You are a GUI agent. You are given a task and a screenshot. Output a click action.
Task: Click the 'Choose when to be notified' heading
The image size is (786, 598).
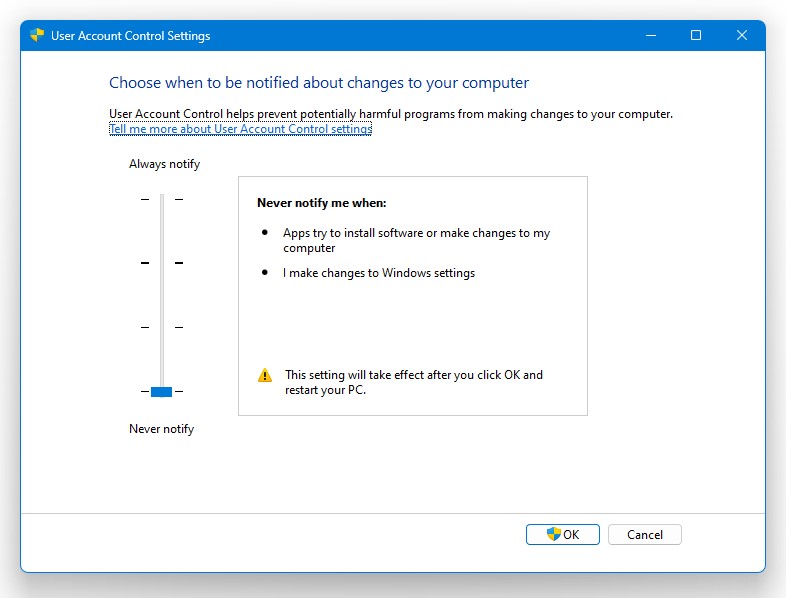pyautogui.click(x=319, y=83)
